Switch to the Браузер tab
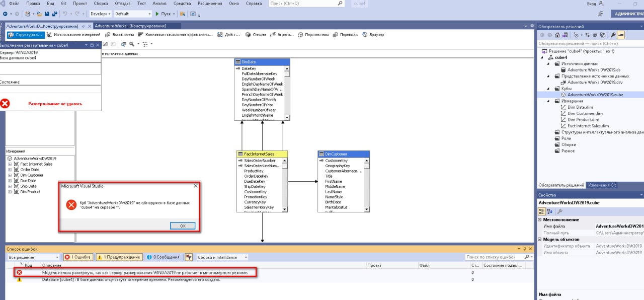 point(373,35)
